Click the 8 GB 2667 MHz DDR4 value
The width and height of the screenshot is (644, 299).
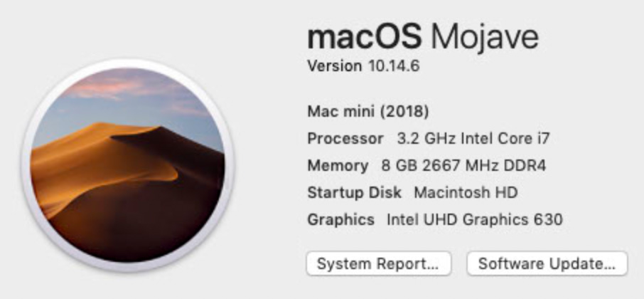click(463, 166)
